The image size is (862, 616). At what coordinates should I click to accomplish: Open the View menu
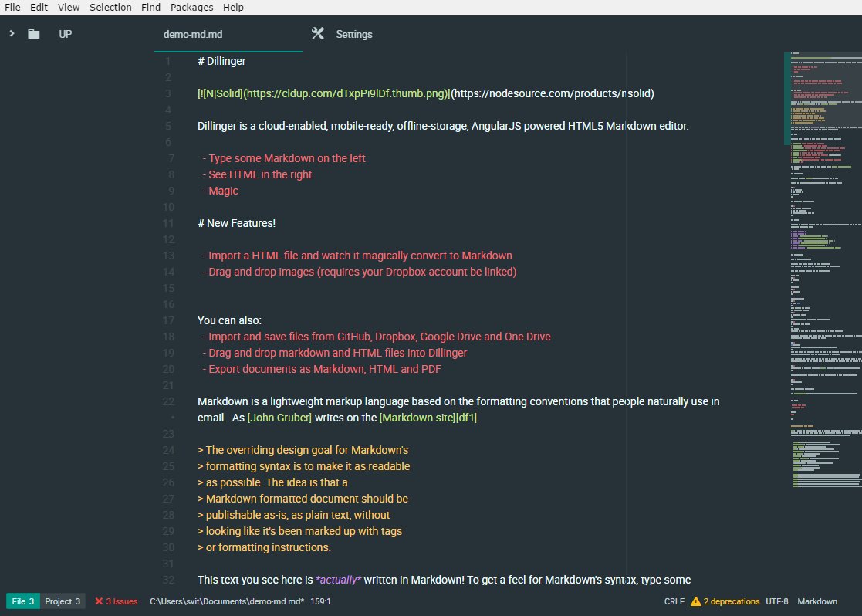pyautogui.click(x=69, y=7)
